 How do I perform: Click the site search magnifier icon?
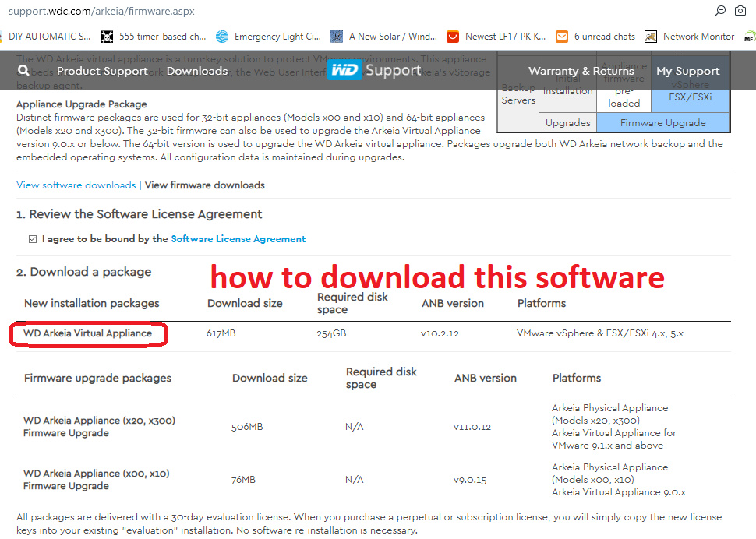(23, 71)
